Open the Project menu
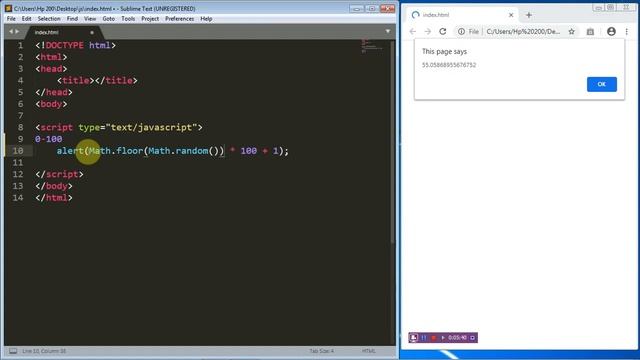 (x=150, y=19)
